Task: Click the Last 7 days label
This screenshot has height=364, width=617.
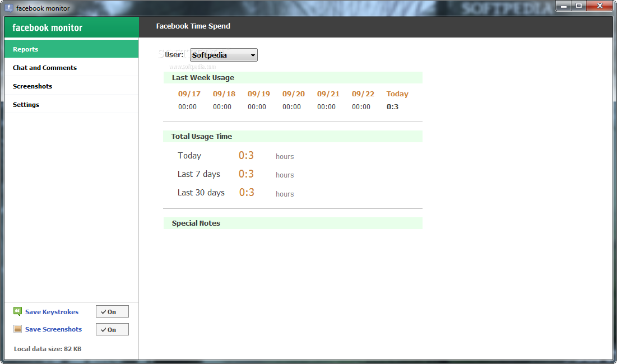Action: (199, 174)
